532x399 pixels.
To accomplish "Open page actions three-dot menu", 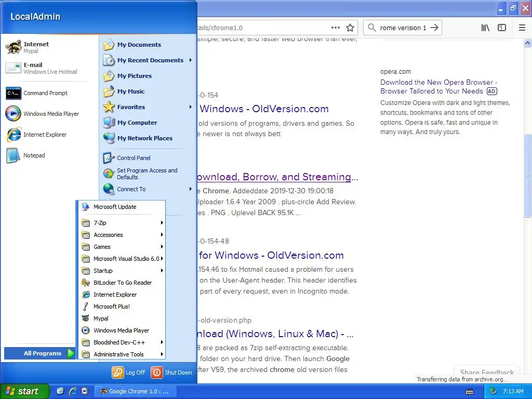I will (335, 28).
